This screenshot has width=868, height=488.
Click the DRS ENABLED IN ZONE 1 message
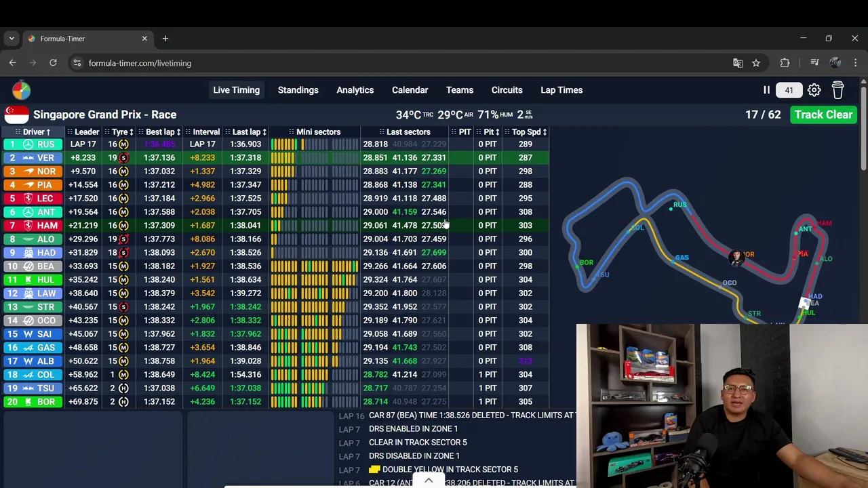[413, 429]
